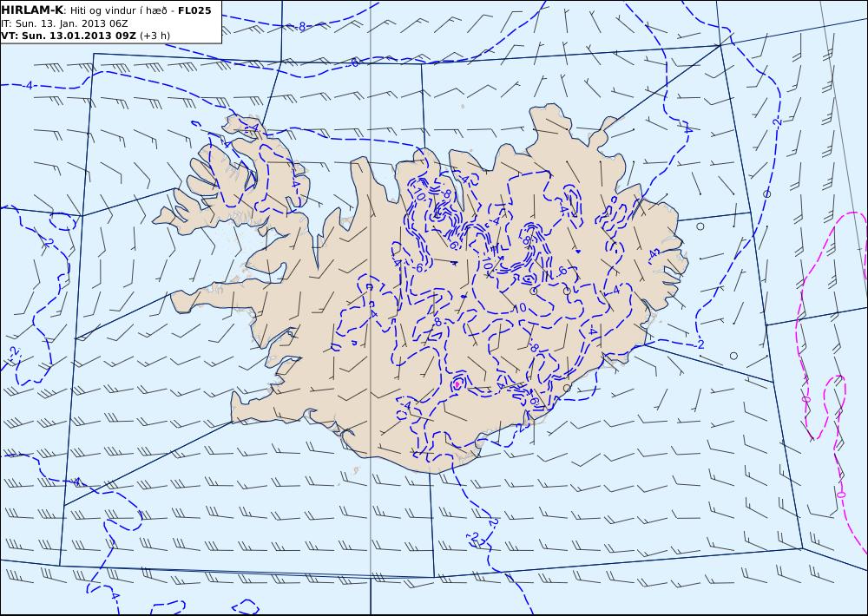Click the IT: Sun. 13. Jan. 2013 06Z line
The image size is (868, 616).
point(64,23)
